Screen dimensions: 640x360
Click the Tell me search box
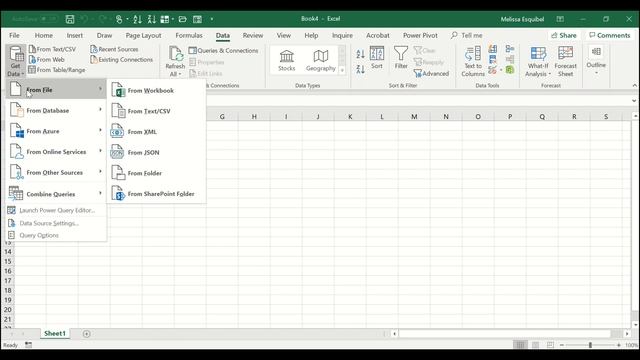467,36
